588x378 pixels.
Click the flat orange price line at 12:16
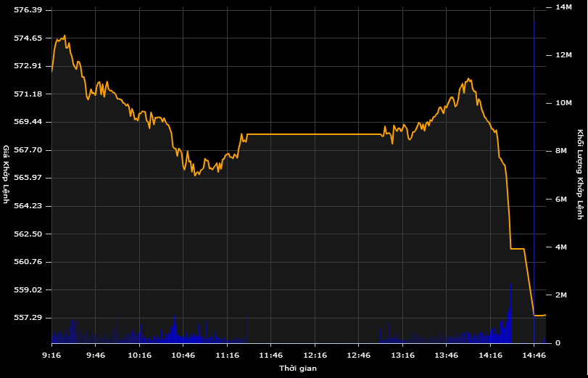pyautogui.click(x=315, y=134)
